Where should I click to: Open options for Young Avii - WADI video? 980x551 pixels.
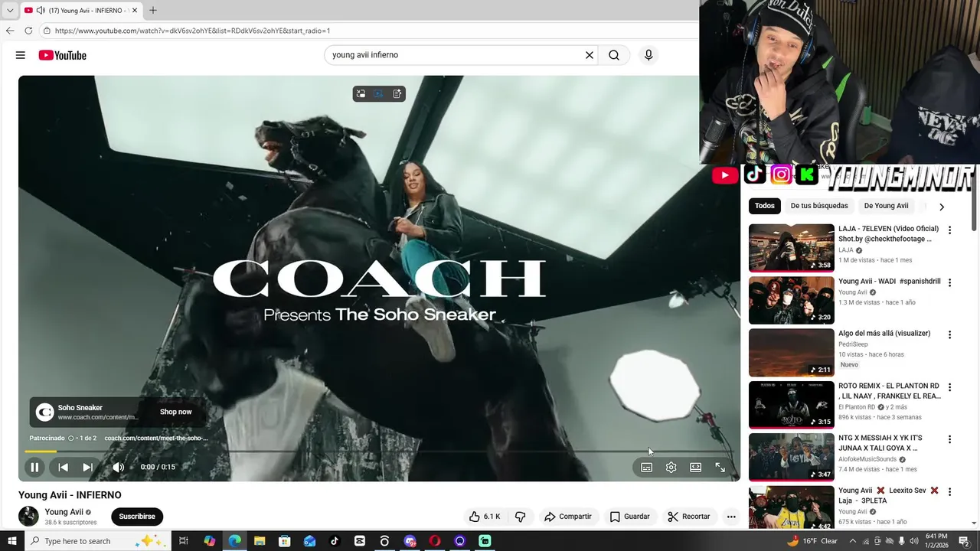click(950, 282)
